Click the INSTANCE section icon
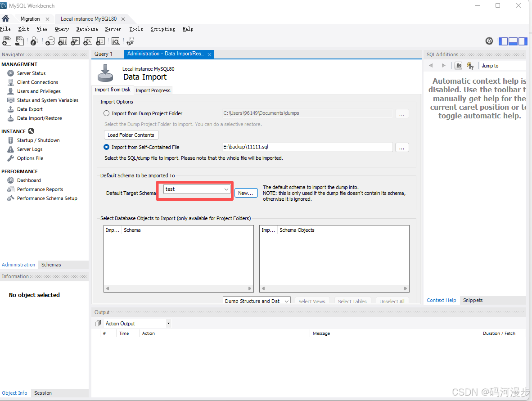 (31, 131)
